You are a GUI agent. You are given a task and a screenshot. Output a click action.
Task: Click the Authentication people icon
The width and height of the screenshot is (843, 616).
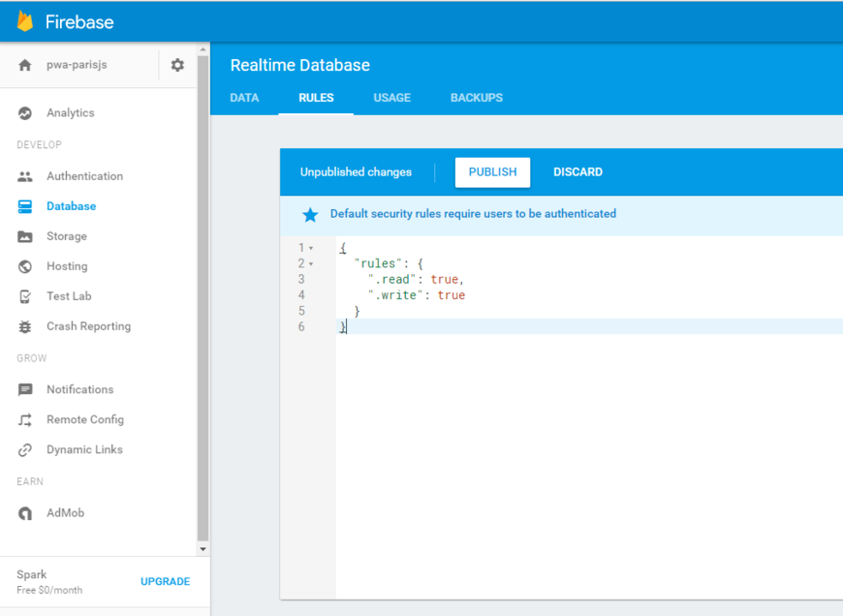pyautogui.click(x=25, y=176)
